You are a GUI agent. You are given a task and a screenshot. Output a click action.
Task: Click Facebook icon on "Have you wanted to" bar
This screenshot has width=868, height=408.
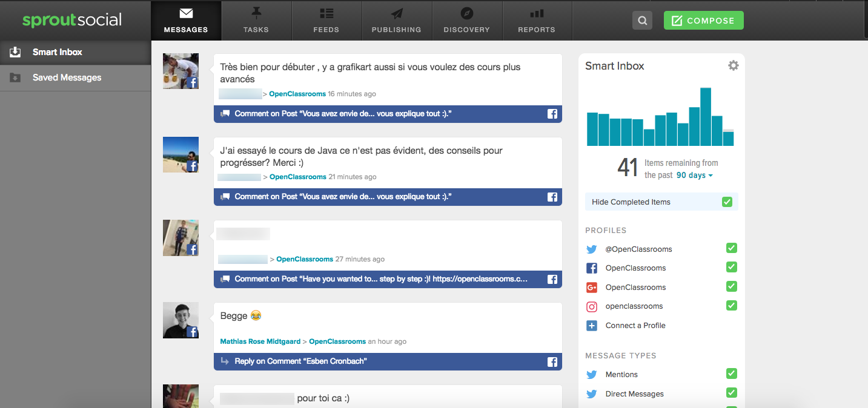[552, 279]
